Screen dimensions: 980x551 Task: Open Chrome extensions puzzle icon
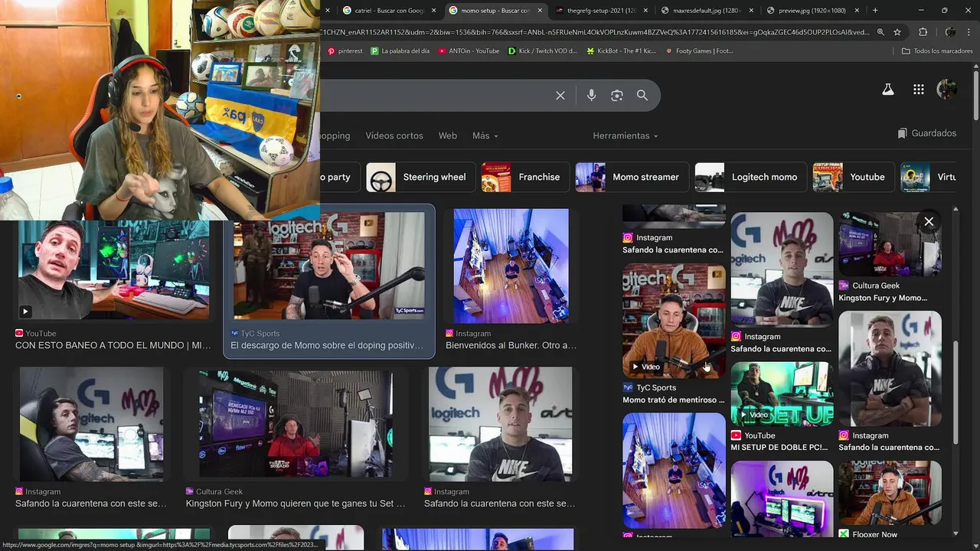923,32
